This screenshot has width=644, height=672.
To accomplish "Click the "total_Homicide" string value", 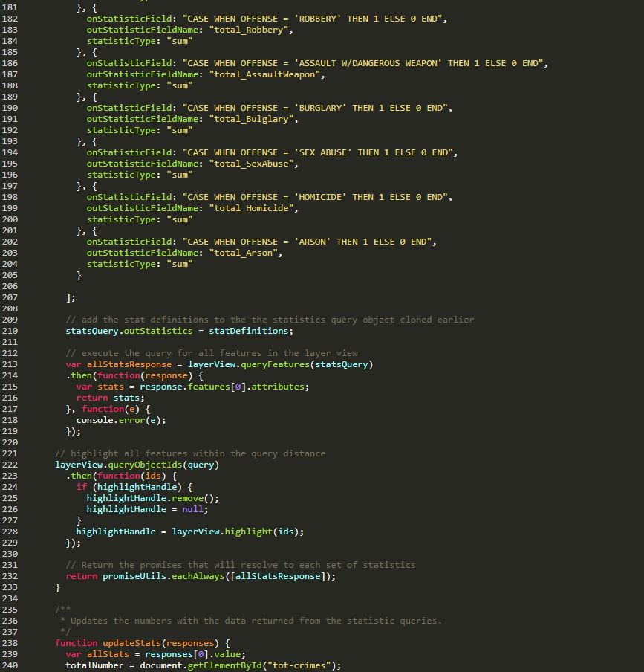I will (253, 208).
